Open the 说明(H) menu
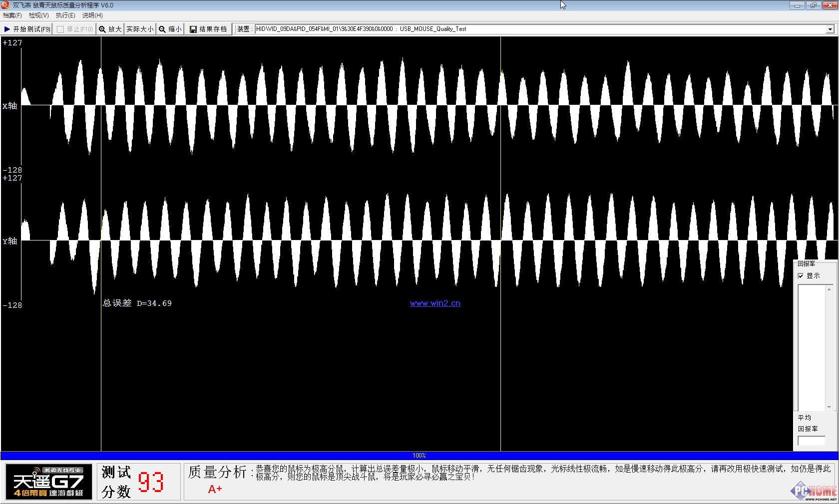The height and width of the screenshot is (504, 839). click(x=92, y=15)
